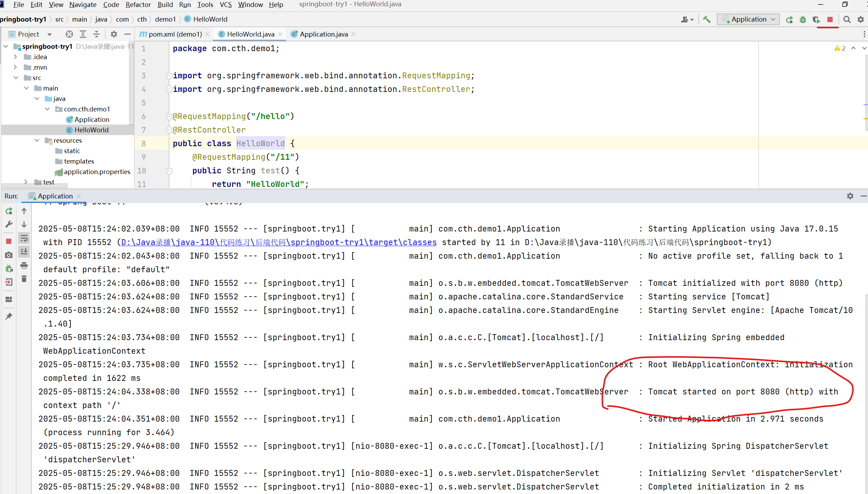Click the Dump Threads camera icon
The height and width of the screenshot is (494, 868).
(9, 255)
